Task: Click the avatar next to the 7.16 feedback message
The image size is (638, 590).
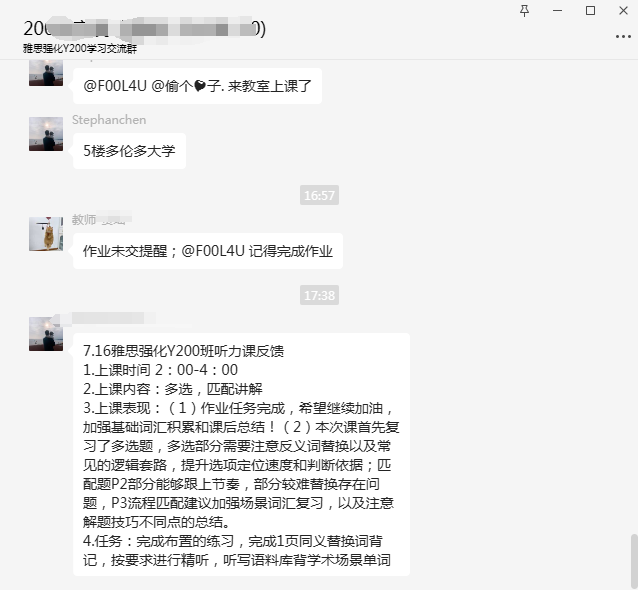Action: [46, 334]
